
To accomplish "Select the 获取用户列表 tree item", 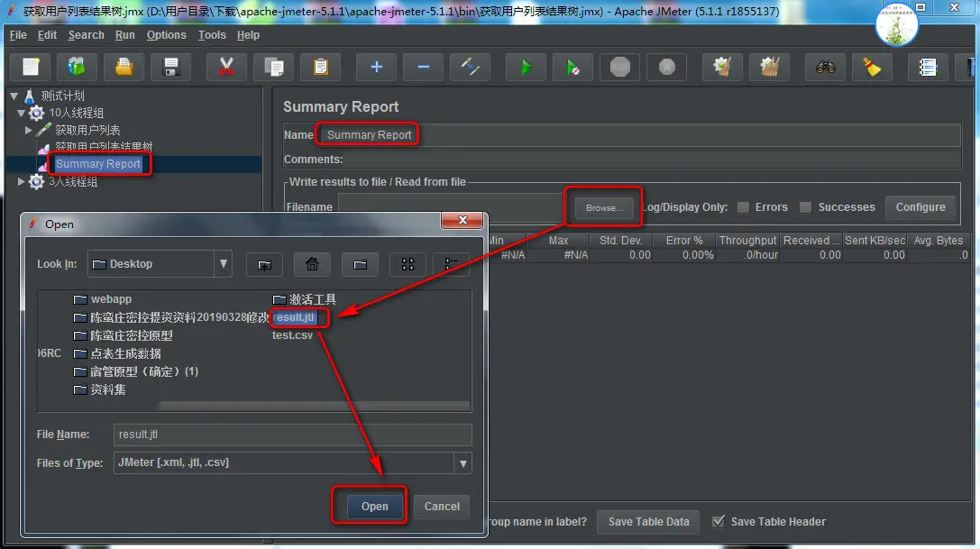I will pos(87,130).
